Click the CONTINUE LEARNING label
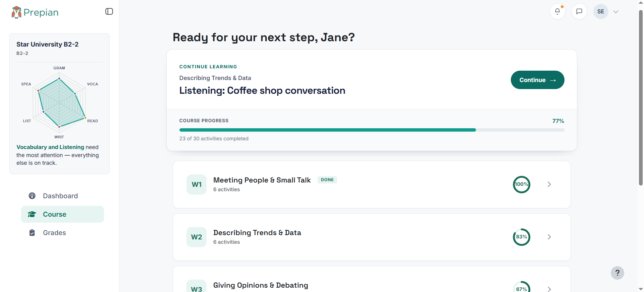This screenshot has width=644, height=292. point(208,67)
